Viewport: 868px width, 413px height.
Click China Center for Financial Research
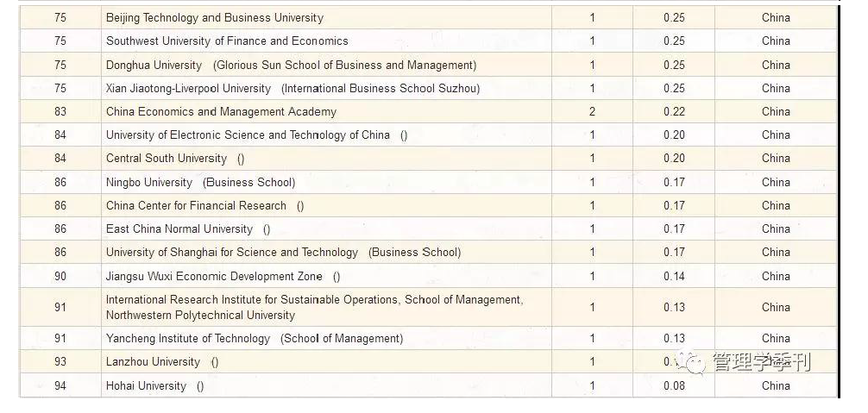(x=196, y=206)
